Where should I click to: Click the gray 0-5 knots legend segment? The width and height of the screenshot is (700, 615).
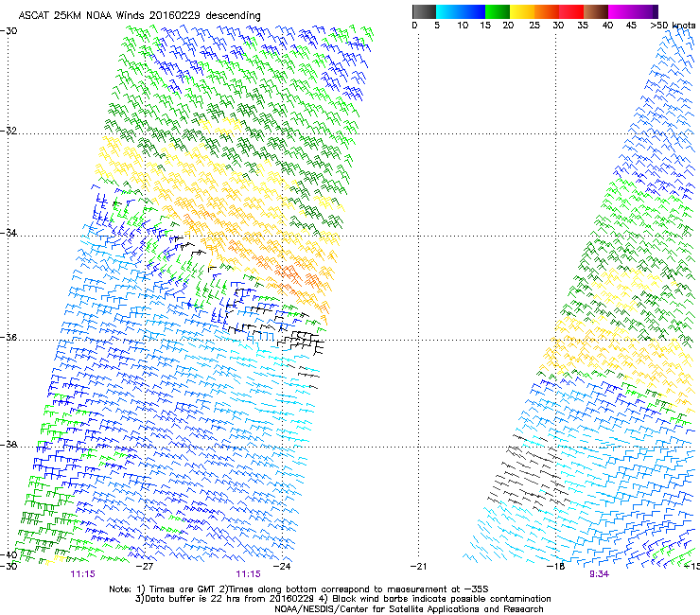pyautogui.click(x=424, y=11)
